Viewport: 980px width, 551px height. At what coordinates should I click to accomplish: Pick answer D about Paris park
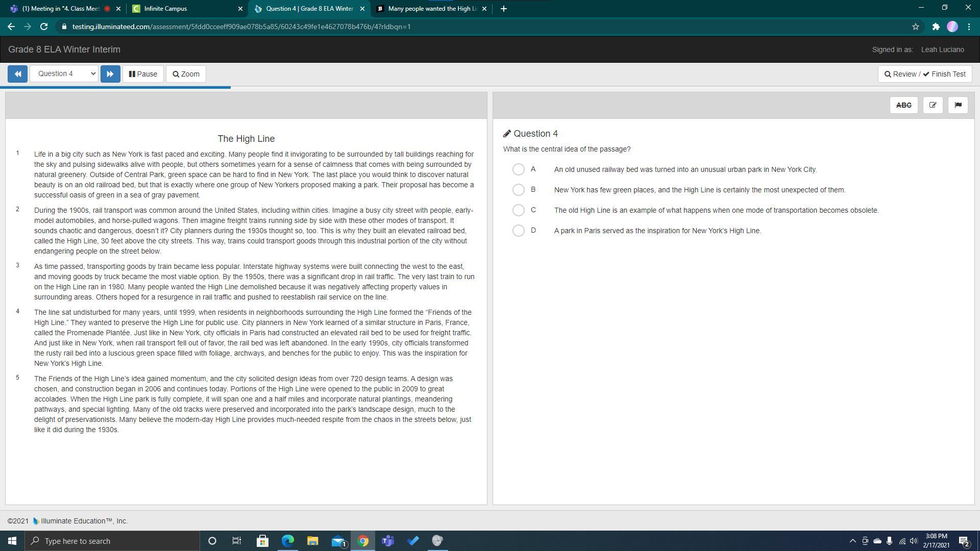[518, 231]
